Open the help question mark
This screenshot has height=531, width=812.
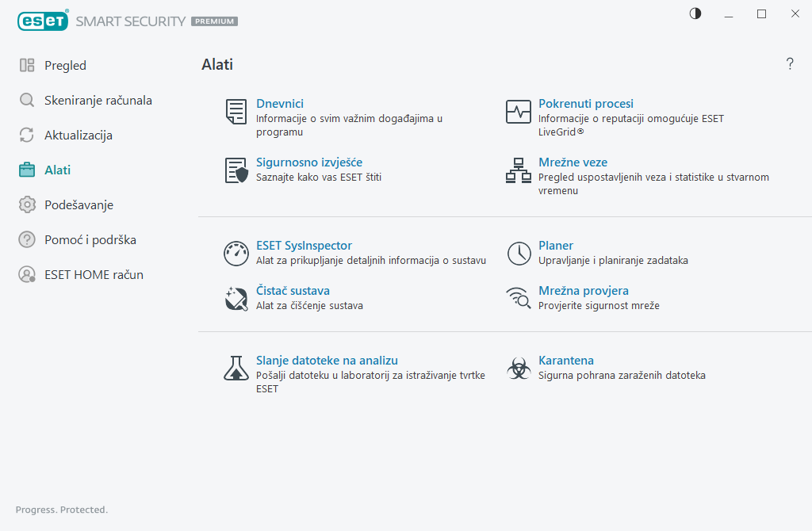[x=790, y=64]
